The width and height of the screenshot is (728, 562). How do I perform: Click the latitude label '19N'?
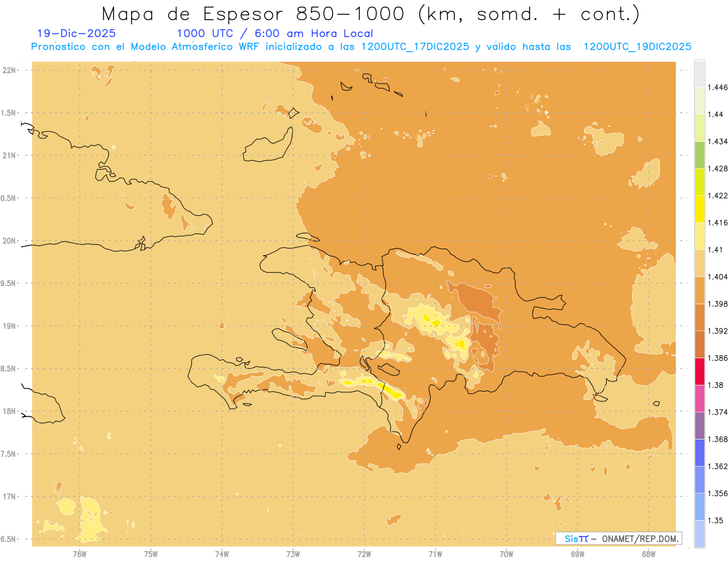coord(9,326)
